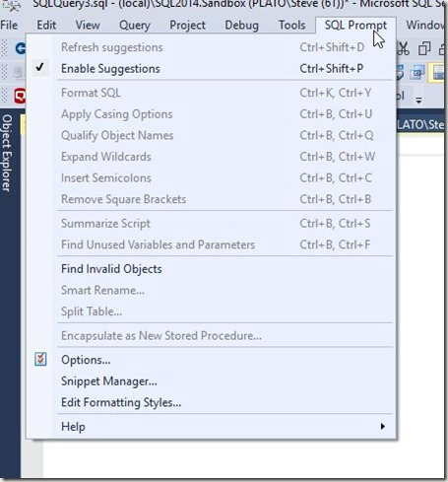Open Snippet Manager...

211,381
